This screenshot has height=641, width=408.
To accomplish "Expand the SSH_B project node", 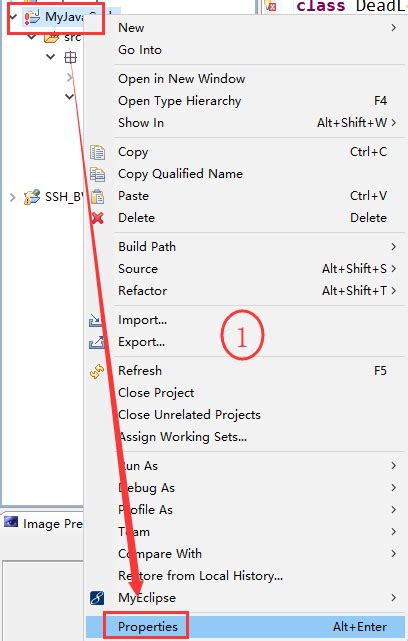I will (x=13, y=197).
